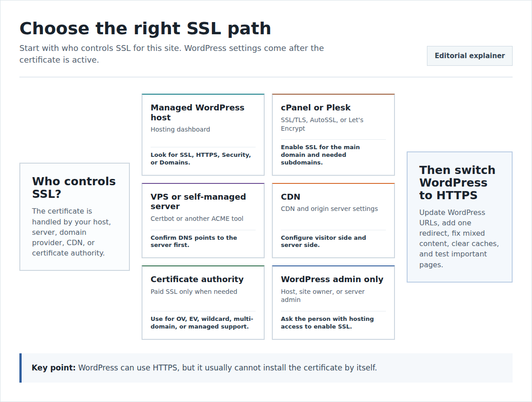Click 'Look for SSL, HTTPS, Security, or Domains.'

(x=201, y=159)
